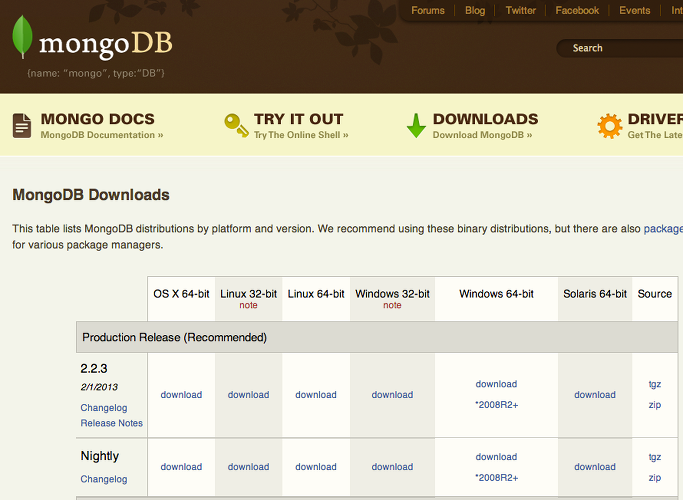Follow the MongoDB Documentation » link

[x=102, y=135]
